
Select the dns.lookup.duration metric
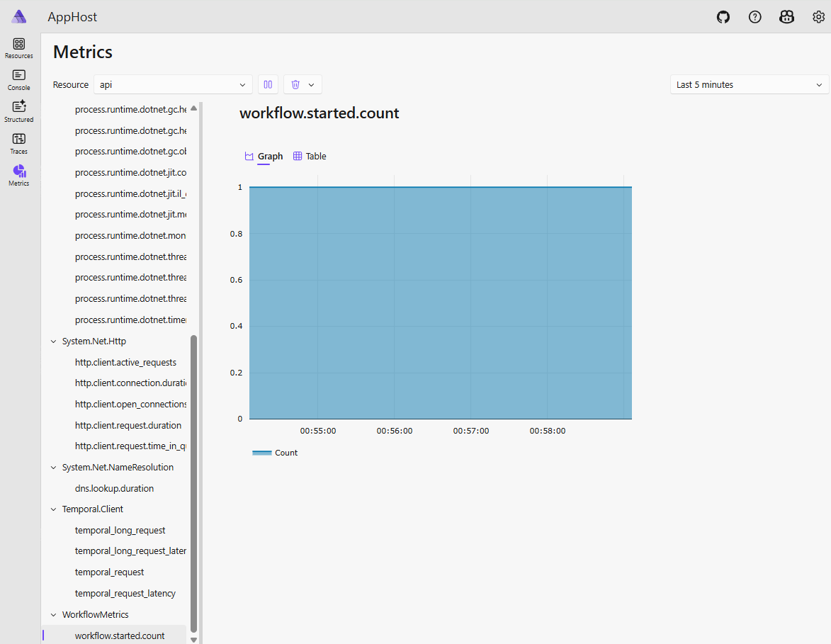(114, 489)
